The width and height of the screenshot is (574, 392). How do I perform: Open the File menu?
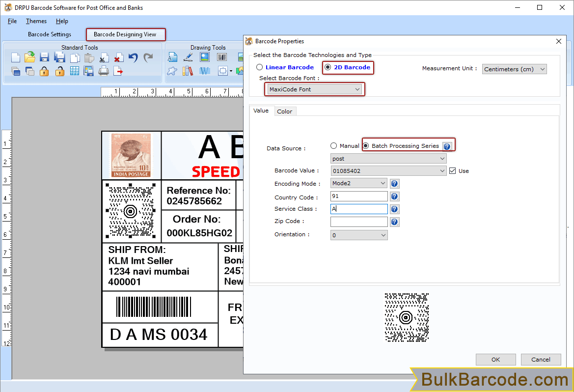point(12,21)
